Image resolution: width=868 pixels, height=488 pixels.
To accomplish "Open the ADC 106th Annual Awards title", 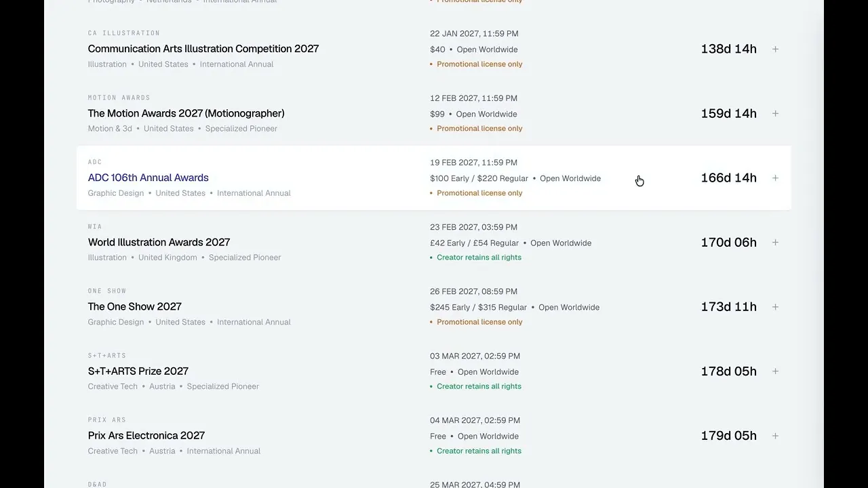I will [149, 178].
